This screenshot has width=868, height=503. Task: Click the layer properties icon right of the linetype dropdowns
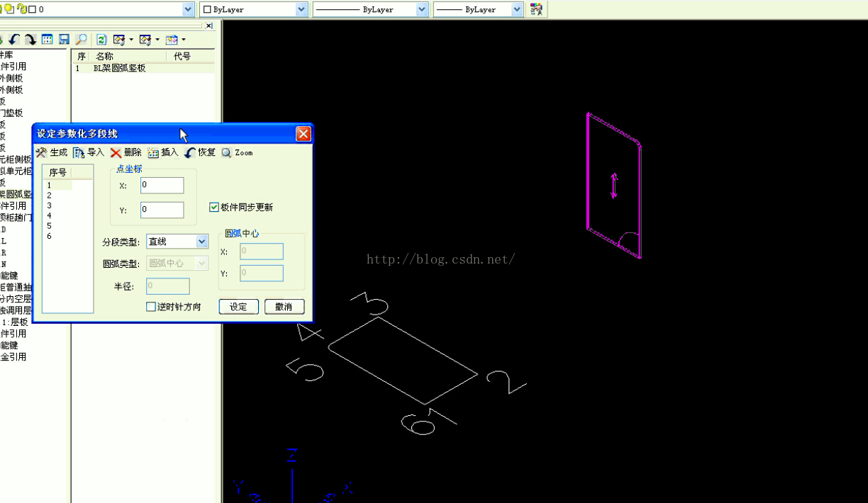coord(537,9)
